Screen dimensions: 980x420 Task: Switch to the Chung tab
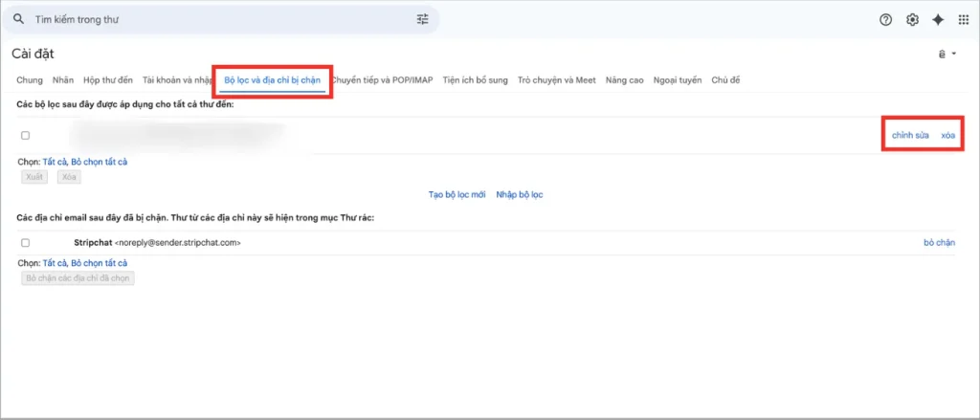pyautogui.click(x=30, y=80)
